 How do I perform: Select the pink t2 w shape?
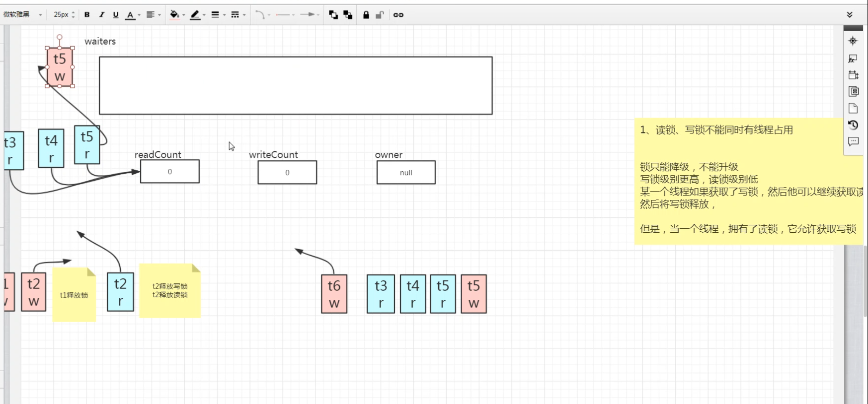pos(34,292)
